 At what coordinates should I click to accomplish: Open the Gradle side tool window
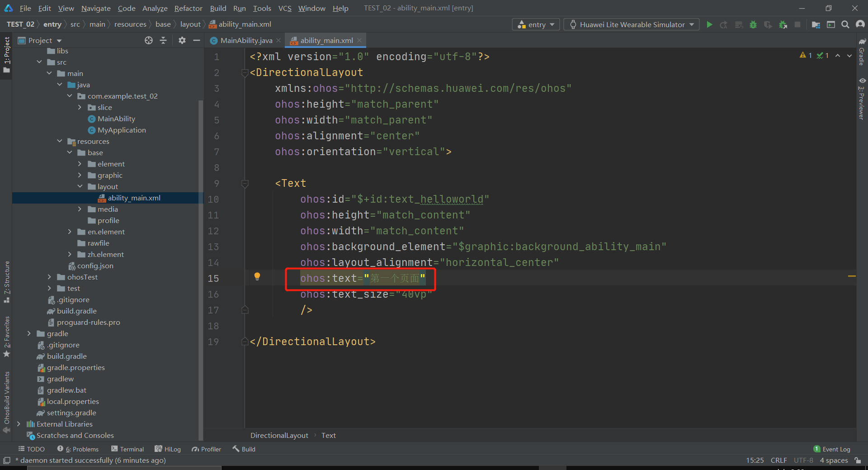(862, 52)
